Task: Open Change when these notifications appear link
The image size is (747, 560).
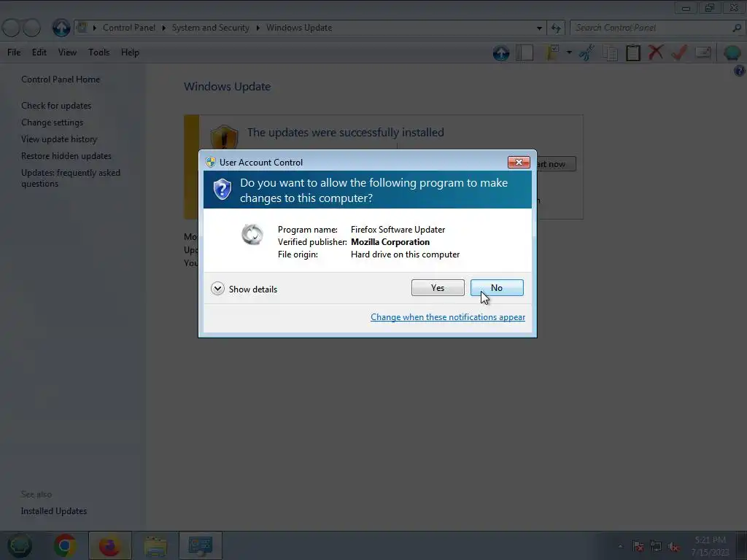Action: [x=448, y=317]
